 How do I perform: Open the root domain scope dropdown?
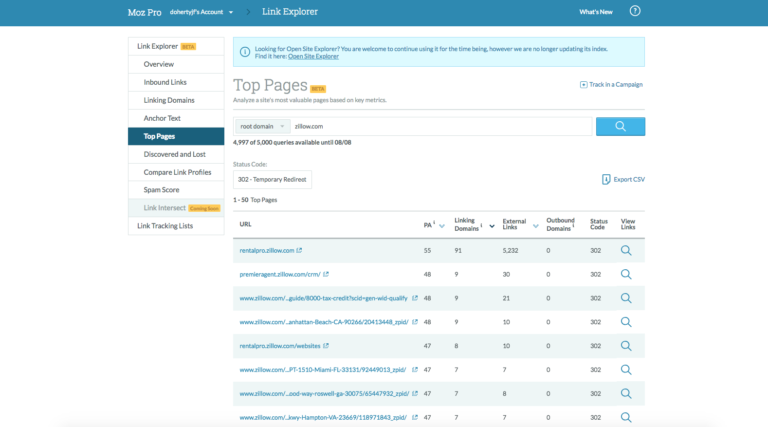(263, 126)
